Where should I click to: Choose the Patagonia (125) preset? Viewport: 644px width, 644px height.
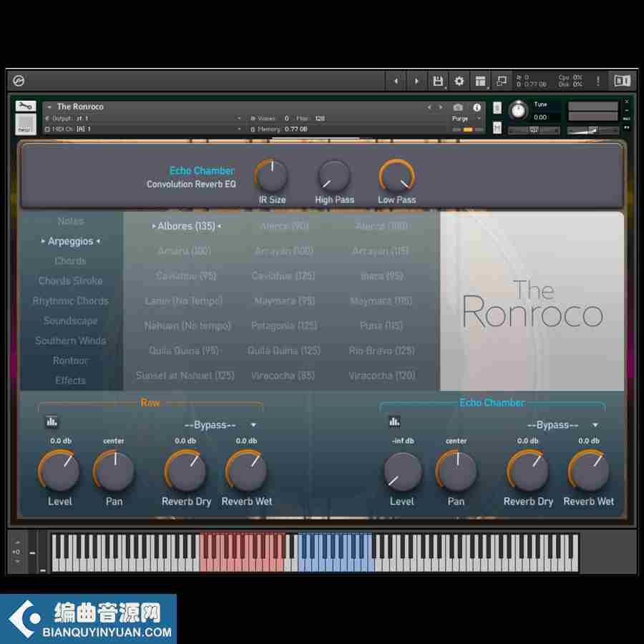pyautogui.click(x=284, y=326)
